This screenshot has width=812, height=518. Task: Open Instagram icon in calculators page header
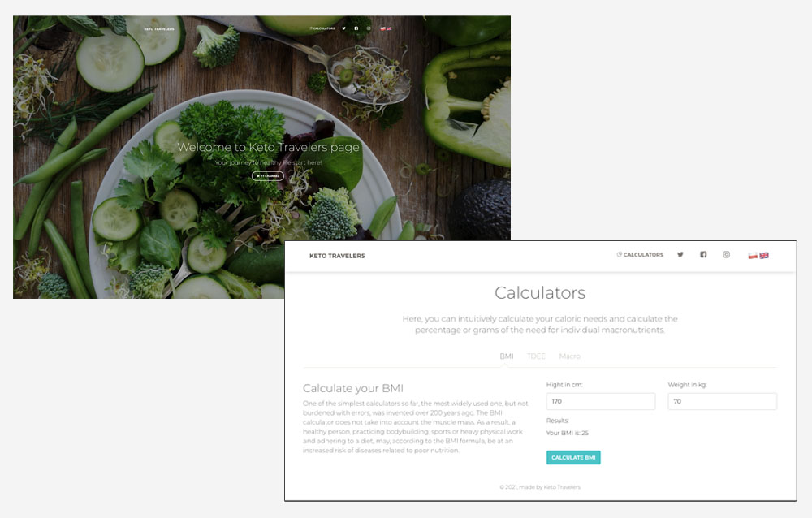(726, 254)
